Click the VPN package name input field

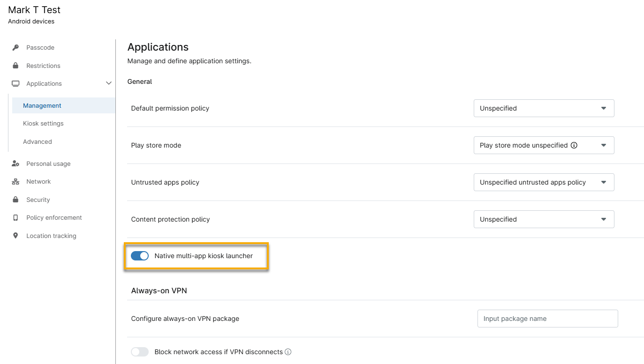click(547, 319)
